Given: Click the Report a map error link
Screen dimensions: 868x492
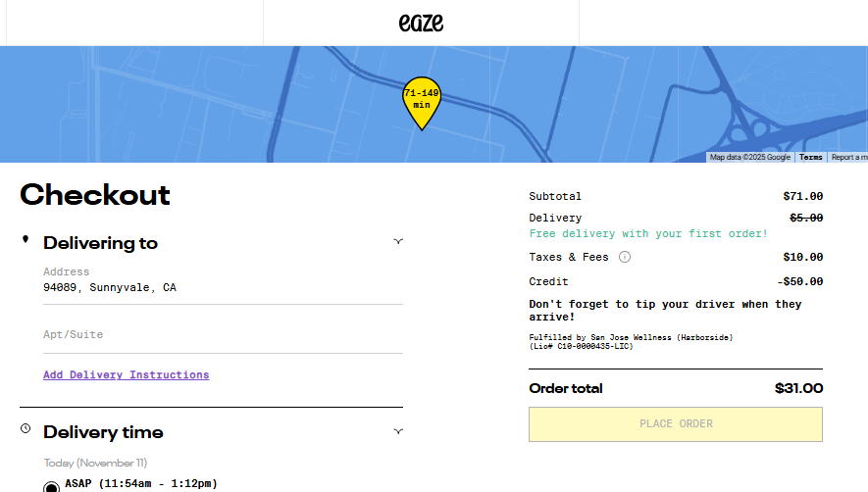Looking at the screenshot, I should 848,157.
